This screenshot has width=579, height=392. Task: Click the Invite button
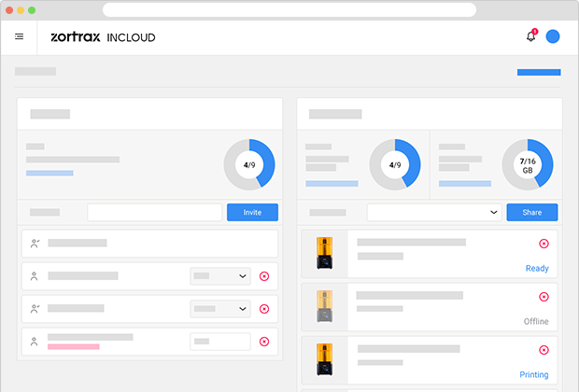[252, 213]
